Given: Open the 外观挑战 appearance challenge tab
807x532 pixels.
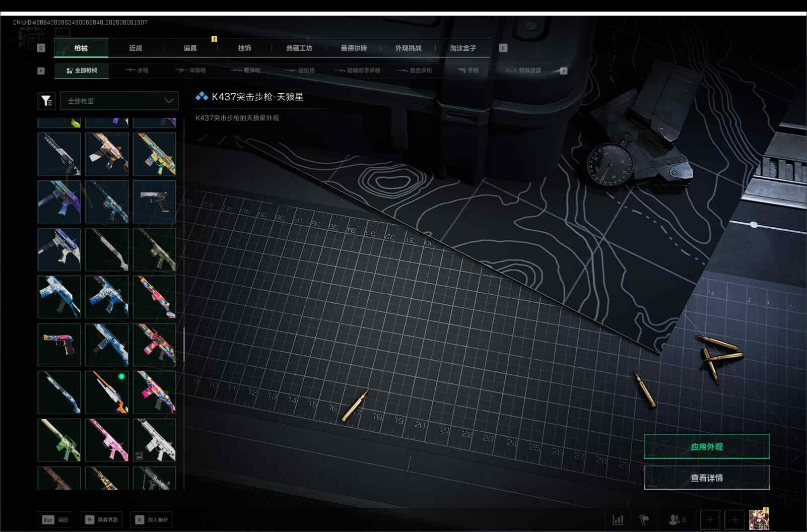Looking at the screenshot, I should click(x=408, y=48).
